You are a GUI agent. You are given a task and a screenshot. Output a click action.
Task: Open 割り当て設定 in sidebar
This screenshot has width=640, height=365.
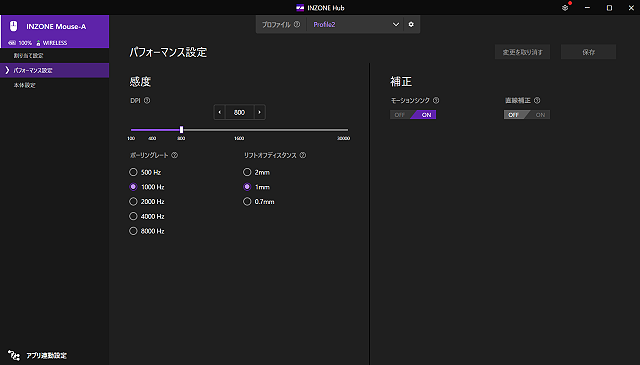pos(55,56)
